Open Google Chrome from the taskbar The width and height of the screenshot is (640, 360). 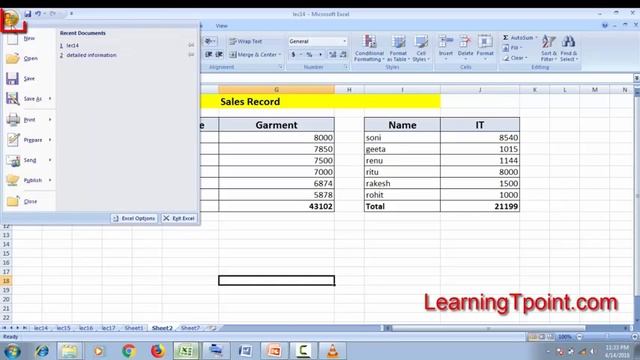pos(129,351)
